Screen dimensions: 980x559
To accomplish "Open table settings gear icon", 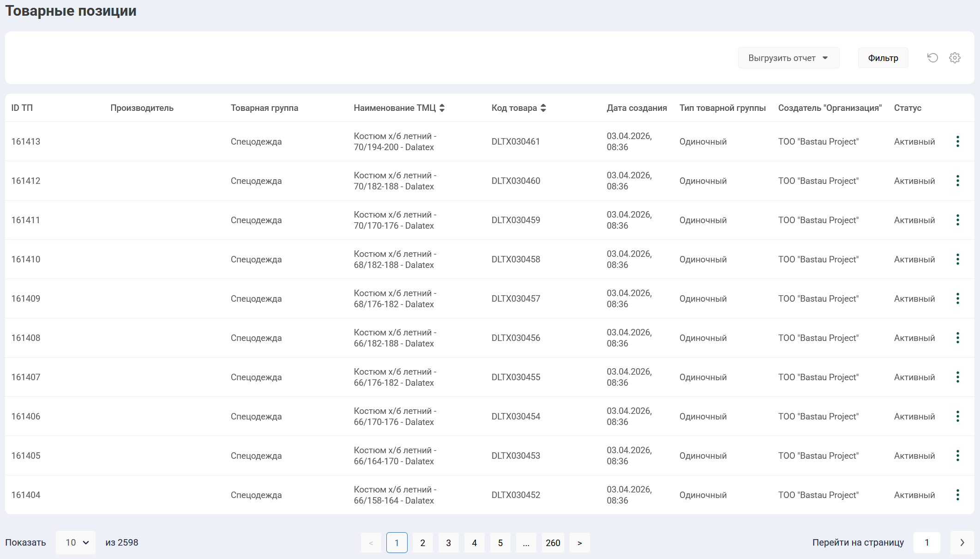I will 955,58.
